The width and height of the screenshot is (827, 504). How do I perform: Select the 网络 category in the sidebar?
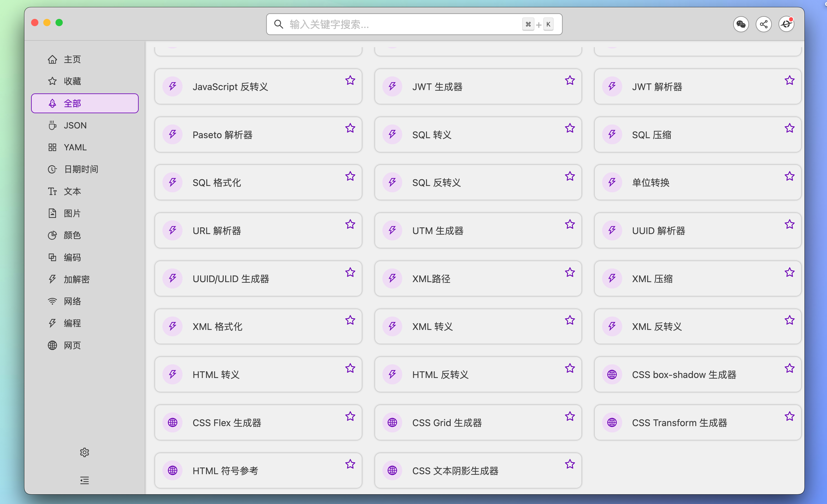(72, 301)
